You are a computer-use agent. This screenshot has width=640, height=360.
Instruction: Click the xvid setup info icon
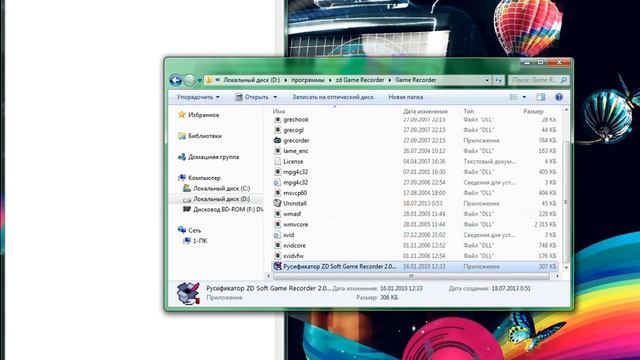[278, 235]
